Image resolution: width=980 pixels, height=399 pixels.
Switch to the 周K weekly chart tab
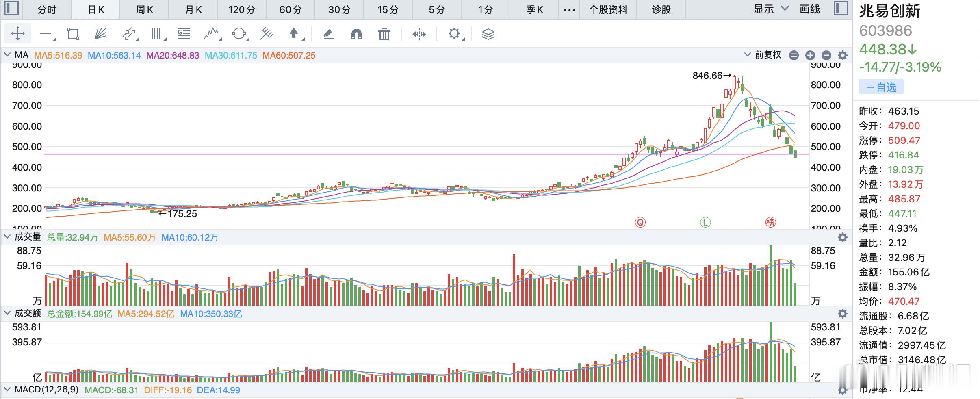pos(144,9)
